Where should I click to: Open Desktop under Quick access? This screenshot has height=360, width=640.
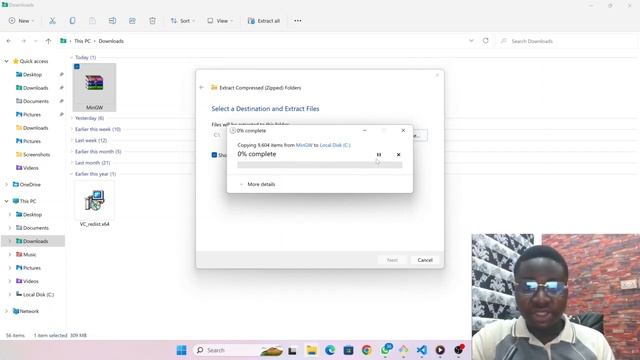tap(32, 75)
